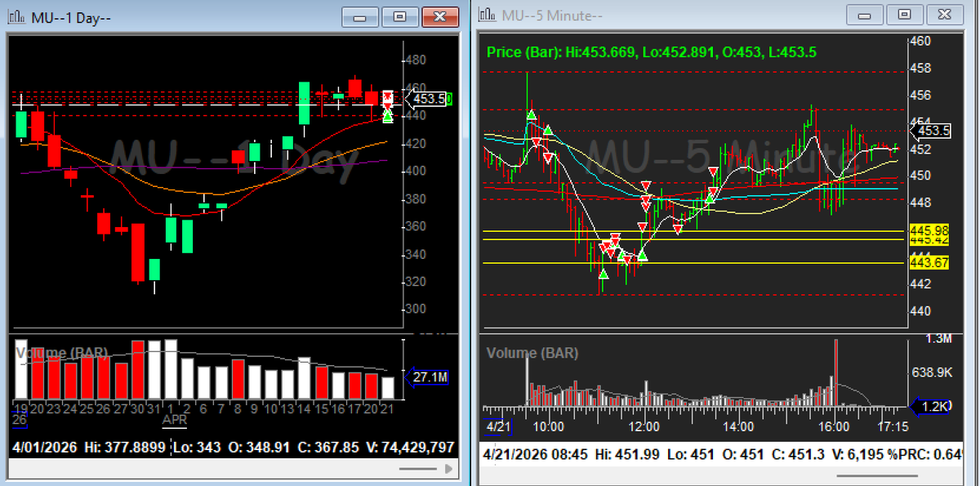980x486 pixels.
Task: Click the 460 price label on 5 Minute axis
Action: pyautogui.click(x=920, y=40)
